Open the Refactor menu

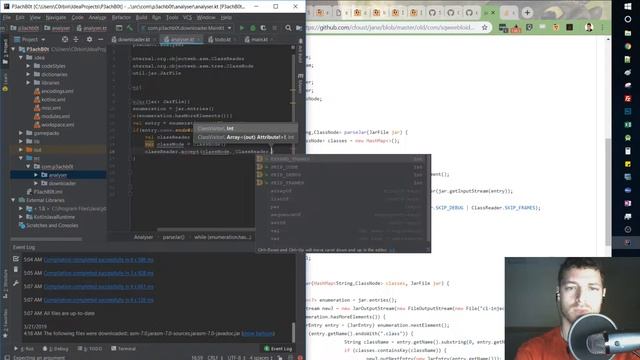click(121, 18)
